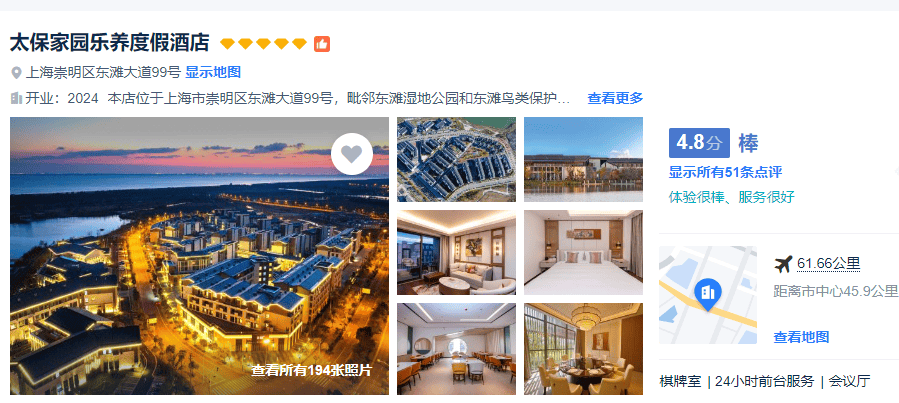Open the restaurant dining hall thumbnail
The height and width of the screenshot is (403, 899).
456,349
